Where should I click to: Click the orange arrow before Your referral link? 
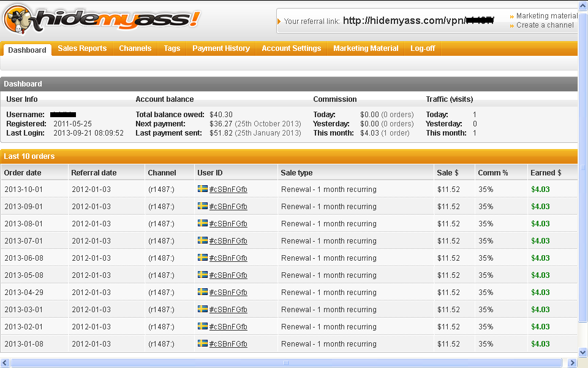pos(280,20)
